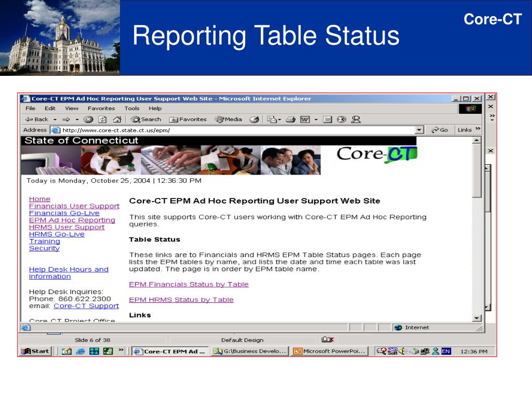
Task: Click the Discuss icon in toolbar
Action: point(327,119)
